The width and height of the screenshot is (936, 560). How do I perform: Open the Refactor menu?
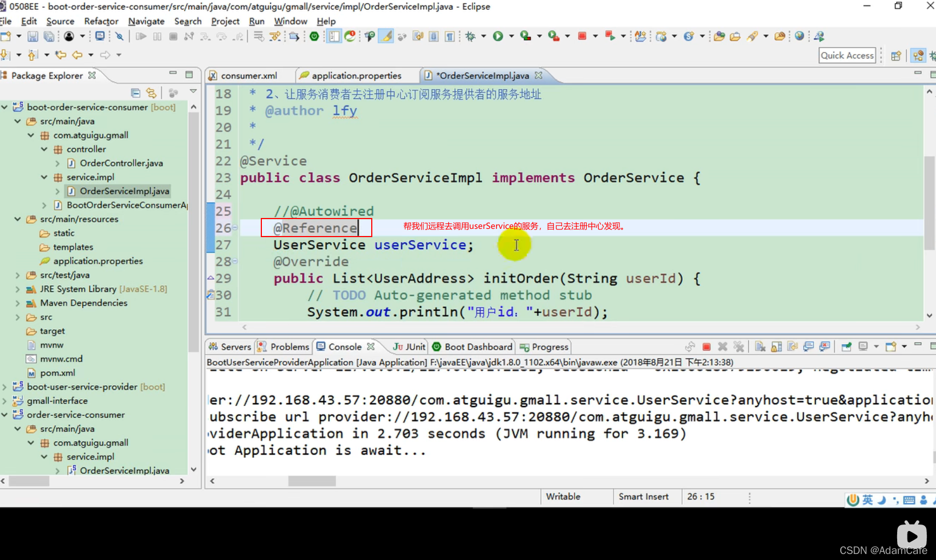[x=101, y=21]
